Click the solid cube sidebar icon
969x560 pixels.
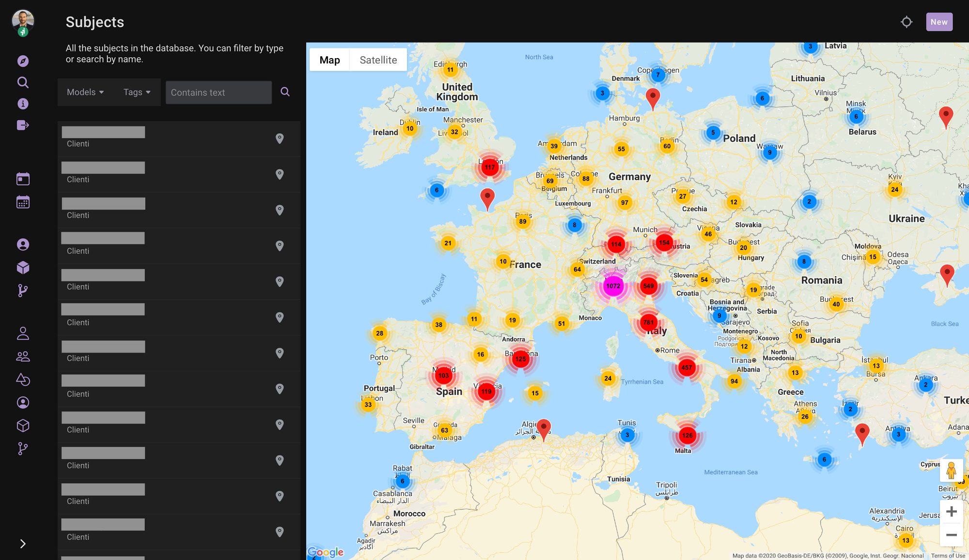click(23, 267)
